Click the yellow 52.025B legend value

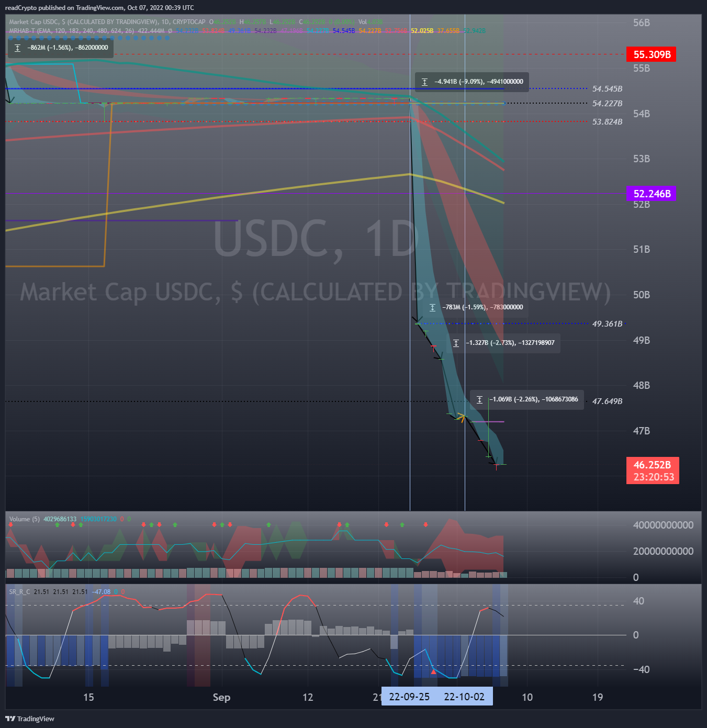click(422, 31)
